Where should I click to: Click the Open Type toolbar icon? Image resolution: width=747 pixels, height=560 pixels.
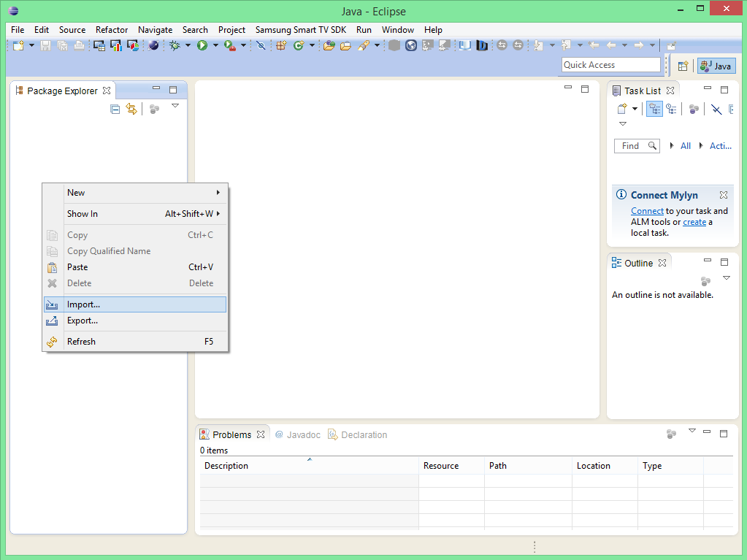coord(329,46)
